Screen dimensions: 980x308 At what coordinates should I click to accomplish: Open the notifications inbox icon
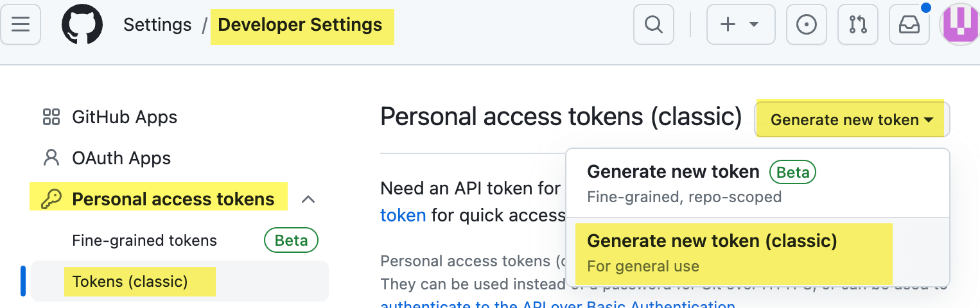click(909, 25)
